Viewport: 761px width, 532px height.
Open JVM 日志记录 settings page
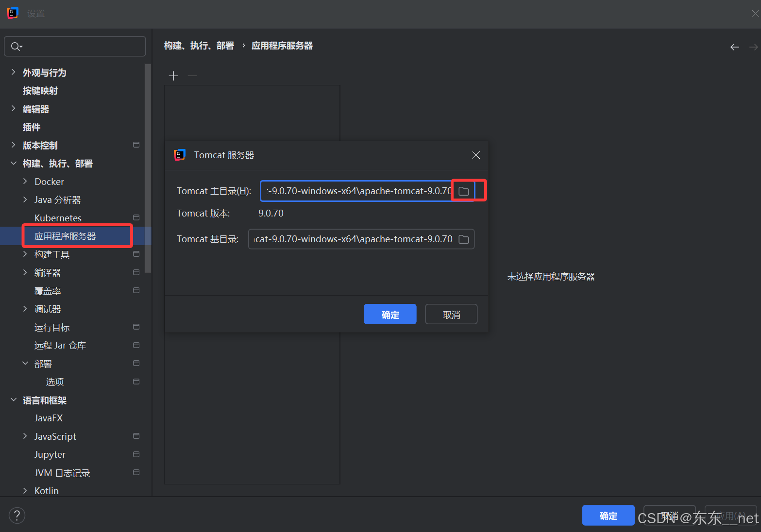point(62,473)
